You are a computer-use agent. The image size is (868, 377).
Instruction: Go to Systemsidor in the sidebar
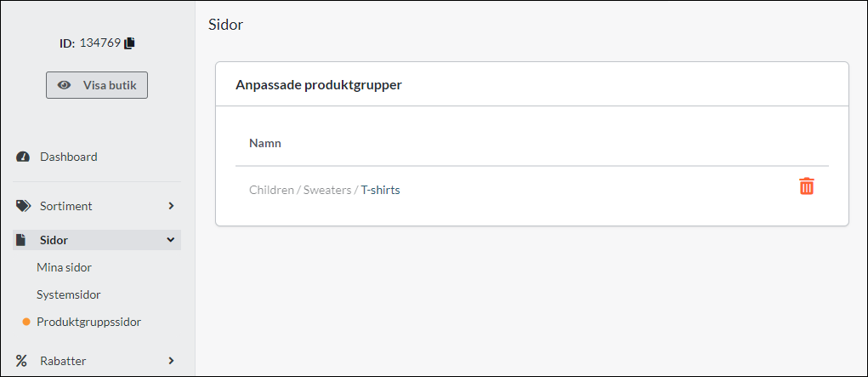click(68, 294)
